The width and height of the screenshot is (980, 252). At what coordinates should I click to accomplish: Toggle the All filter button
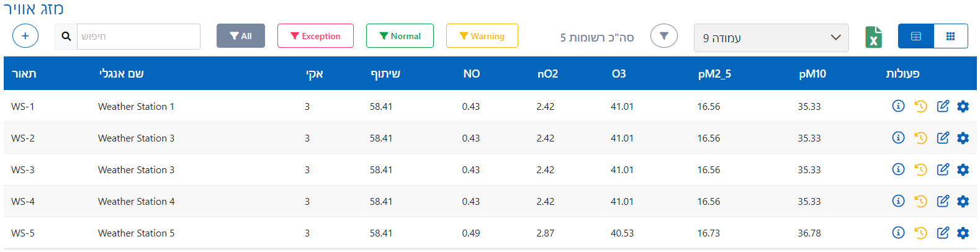(x=241, y=36)
